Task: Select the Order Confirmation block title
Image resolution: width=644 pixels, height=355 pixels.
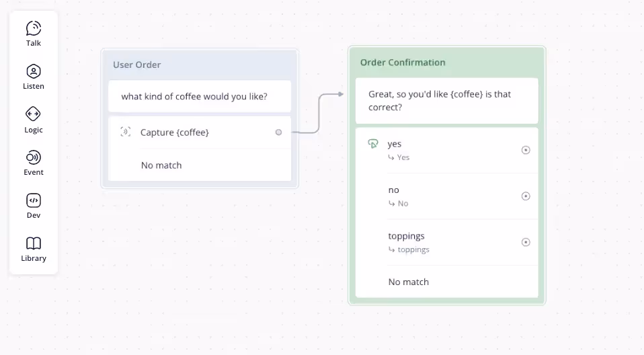Action: [x=403, y=63]
